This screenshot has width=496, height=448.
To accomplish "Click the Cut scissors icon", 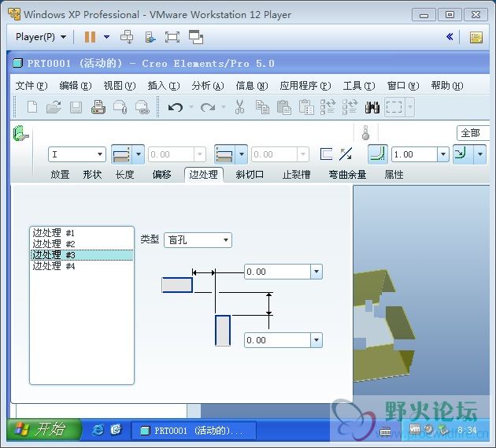I will (240, 106).
